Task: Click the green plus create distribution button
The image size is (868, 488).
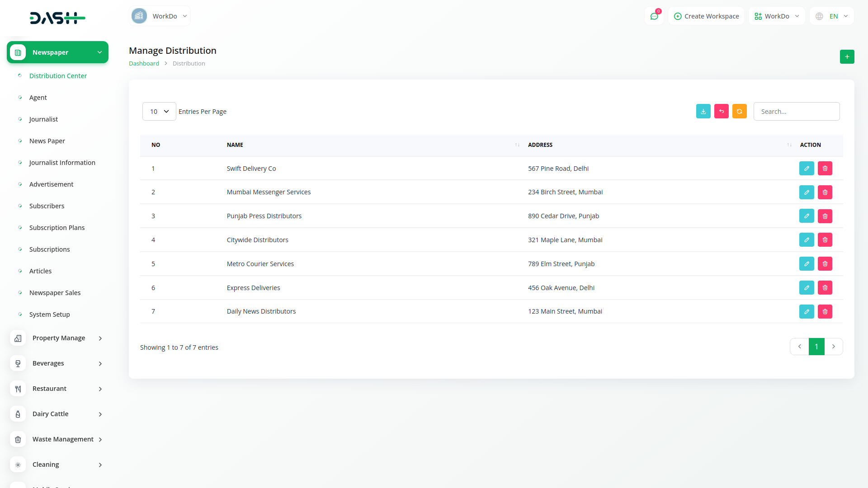Action: (x=847, y=56)
